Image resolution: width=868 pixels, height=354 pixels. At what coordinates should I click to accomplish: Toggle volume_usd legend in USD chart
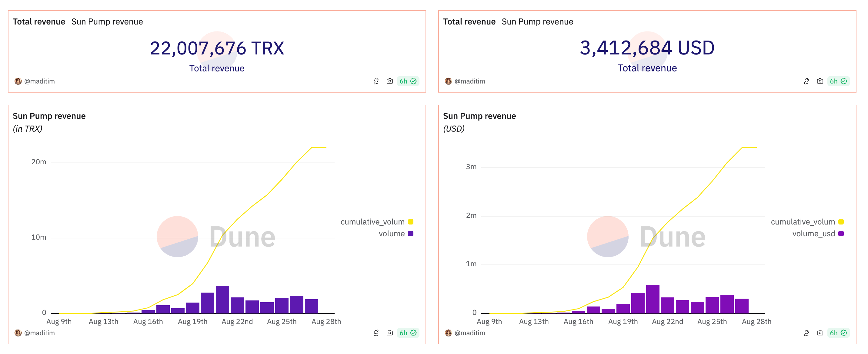point(813,234)
